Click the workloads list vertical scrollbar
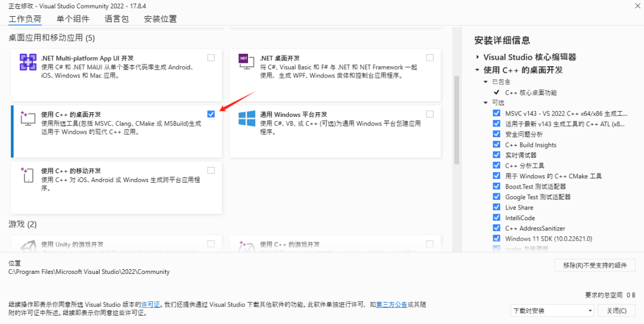 (456, 120)
